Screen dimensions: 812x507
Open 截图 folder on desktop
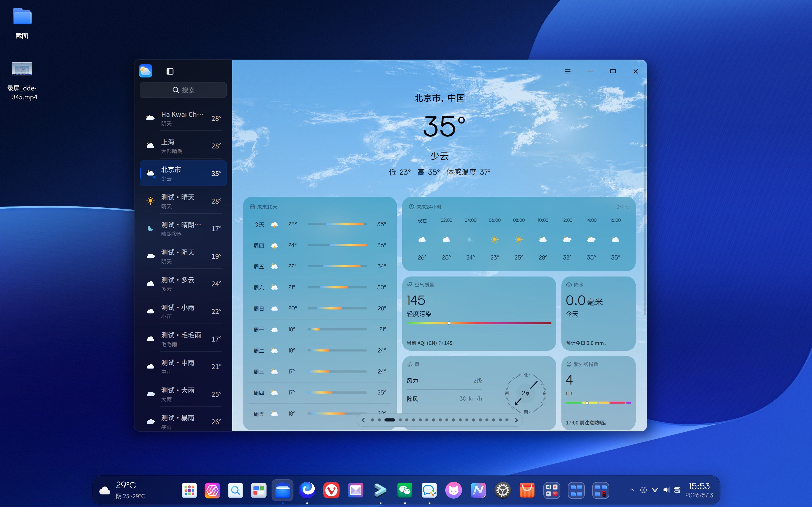point(22,23)
